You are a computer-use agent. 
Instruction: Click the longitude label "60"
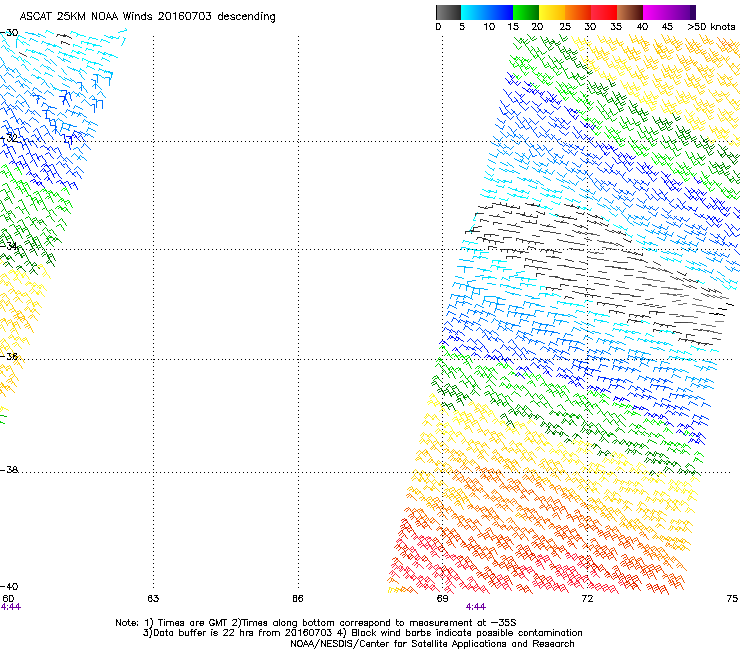click(x=8, y=599)
